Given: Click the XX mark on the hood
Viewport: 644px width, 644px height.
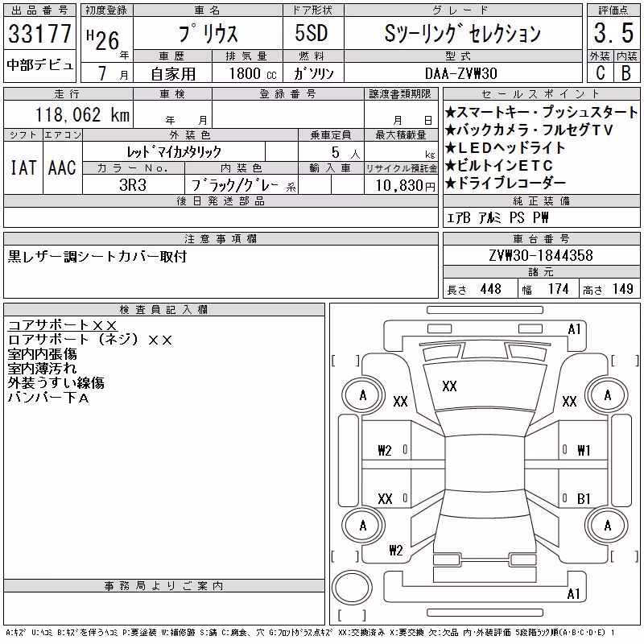Looking at the screenshot, I should [x=449, y=386].
